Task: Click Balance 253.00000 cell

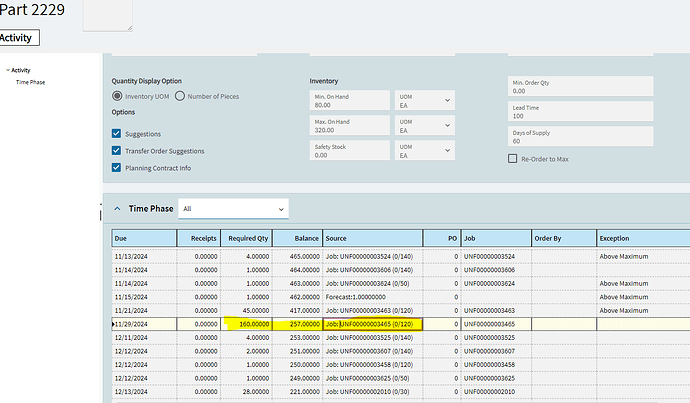Action: pos(297,338)
